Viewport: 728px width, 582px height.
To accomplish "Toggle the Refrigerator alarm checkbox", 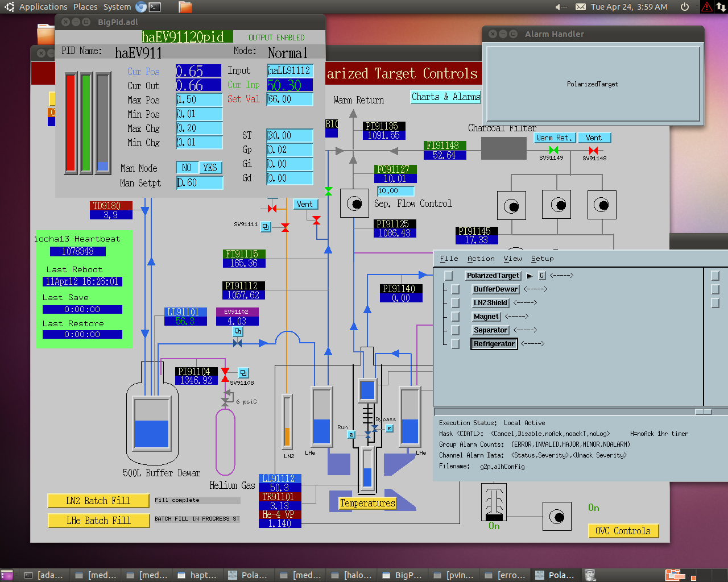I will [x=455, y=344].
